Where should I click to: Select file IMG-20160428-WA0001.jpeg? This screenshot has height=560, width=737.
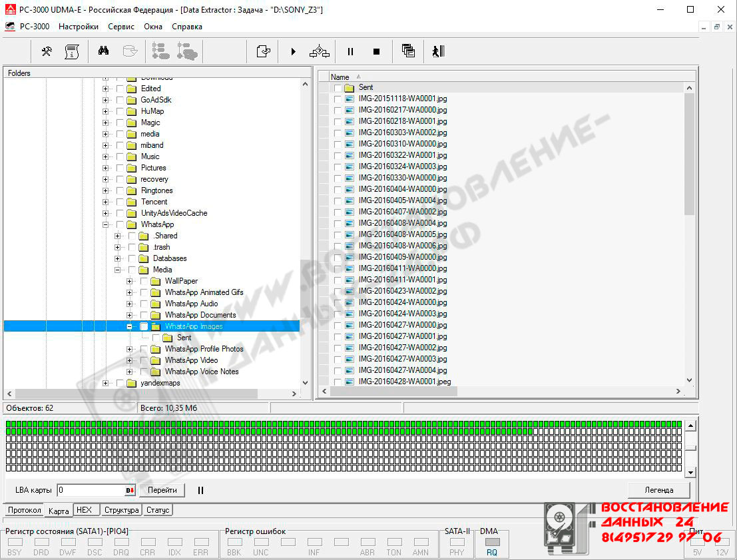(x=404, y=382)
